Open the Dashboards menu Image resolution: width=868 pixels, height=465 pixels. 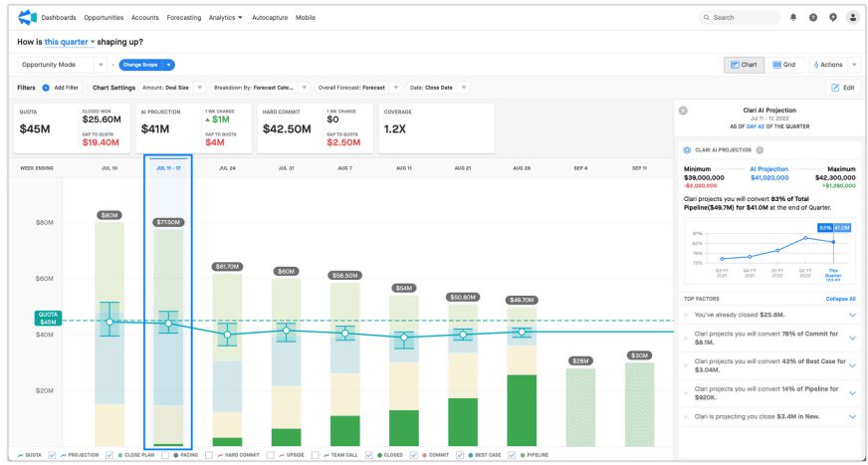click(59, 18)
